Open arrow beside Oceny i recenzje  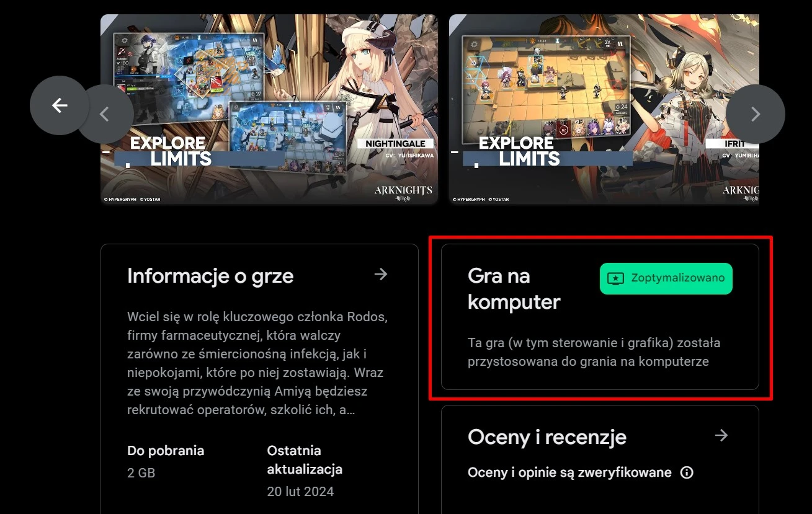[x=721, y=435]
